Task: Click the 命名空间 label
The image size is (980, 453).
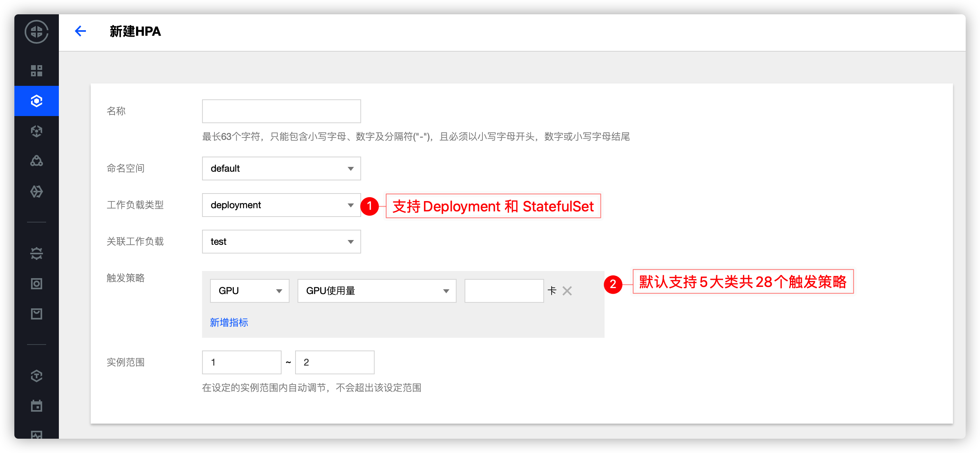Action: click(x=126, y=168)
